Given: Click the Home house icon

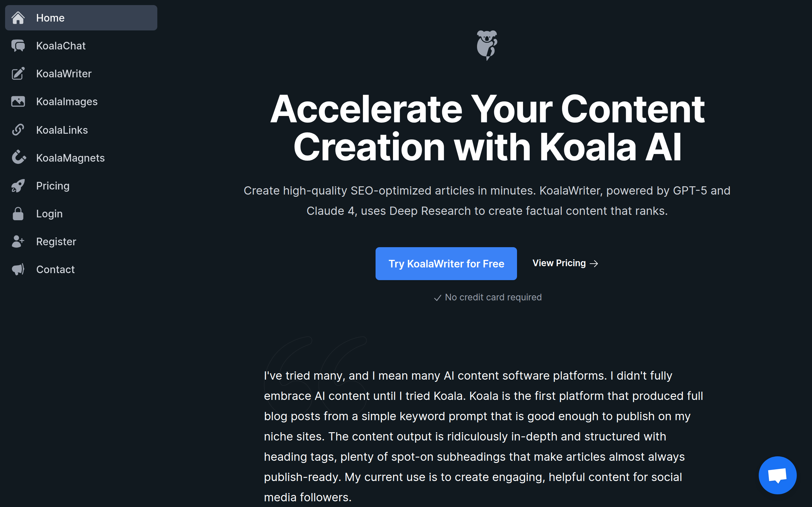Looking at the screenshot, I should (18, 18).
